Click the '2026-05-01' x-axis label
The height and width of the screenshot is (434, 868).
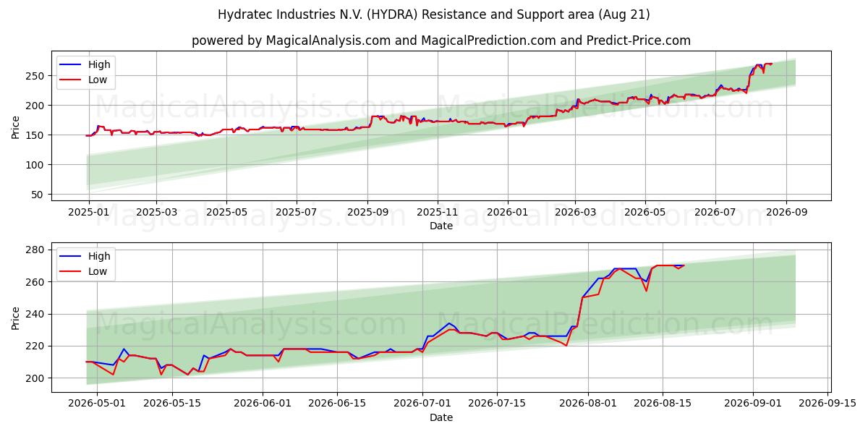[97, 404]
